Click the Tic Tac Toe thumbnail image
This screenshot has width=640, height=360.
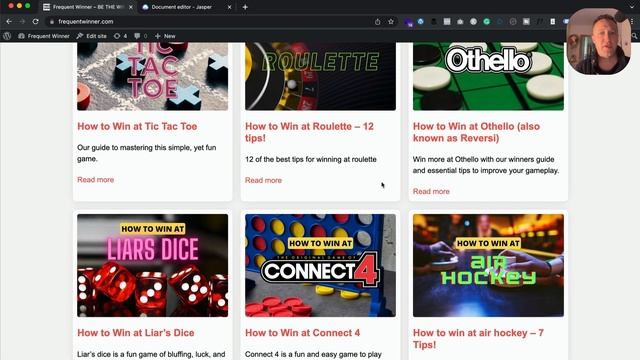point(153,76)
